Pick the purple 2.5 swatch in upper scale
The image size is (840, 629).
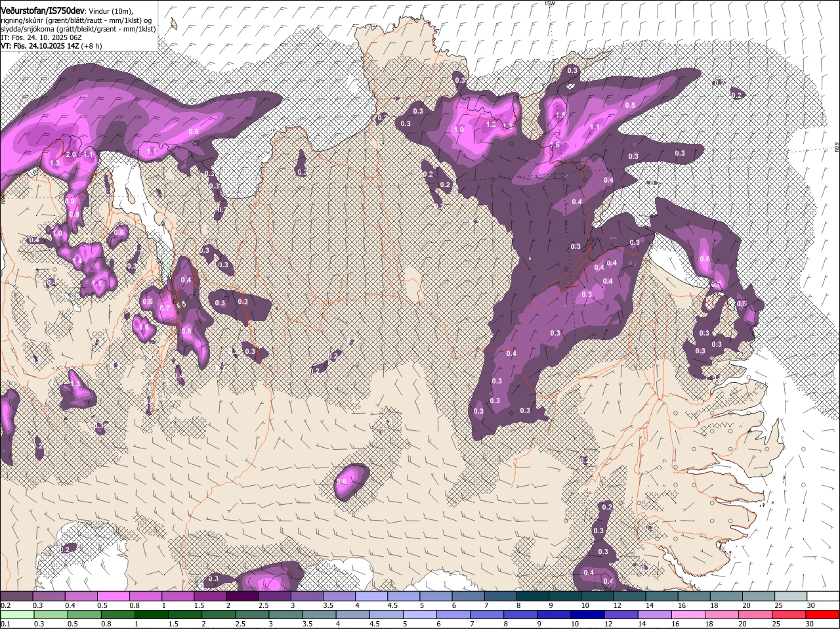(274, 596)
